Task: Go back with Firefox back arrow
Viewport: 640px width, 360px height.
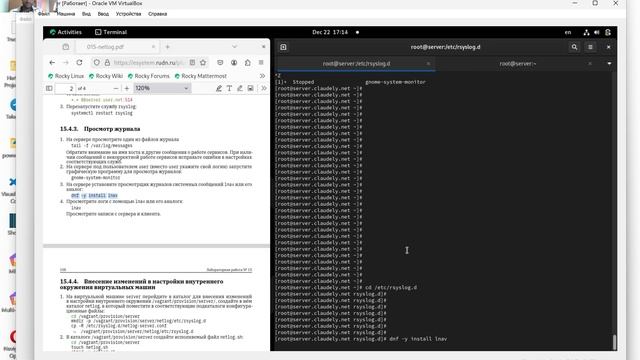Action: [52, 62]
